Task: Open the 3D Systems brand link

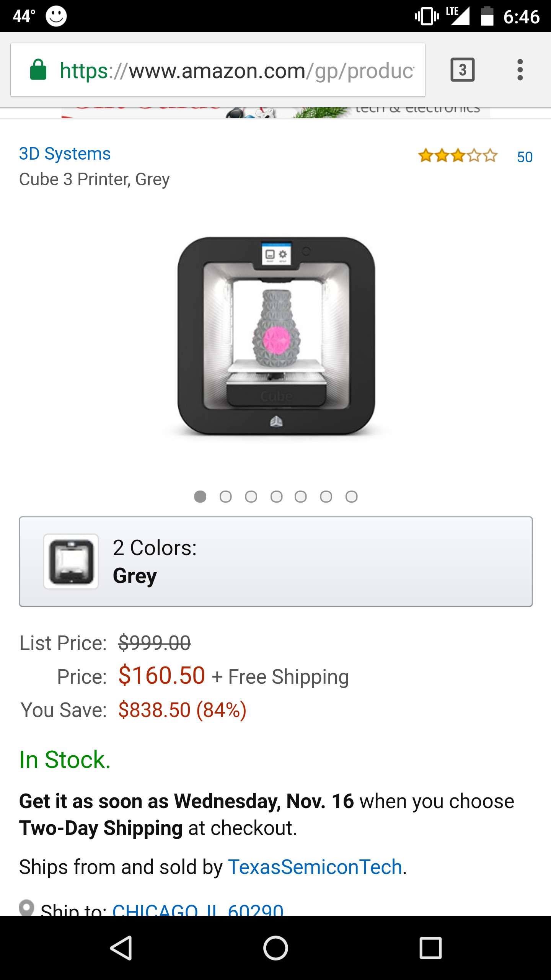Action: (x=65, y=154)
